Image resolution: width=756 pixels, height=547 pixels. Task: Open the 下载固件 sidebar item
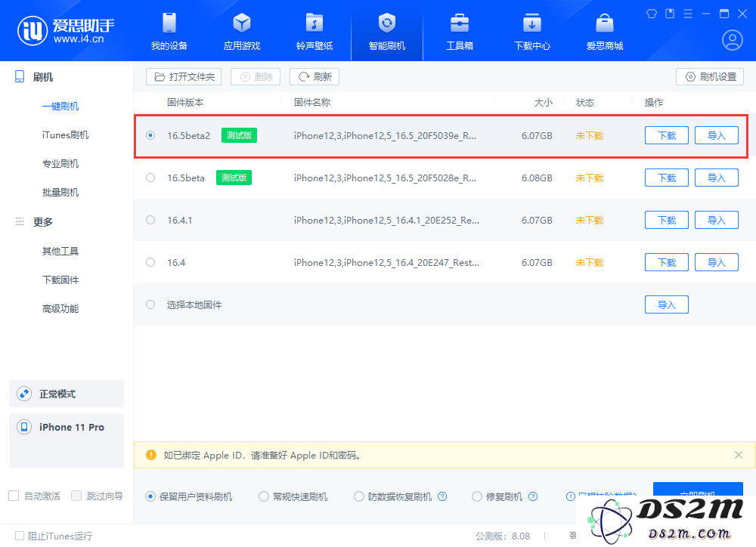coord(60,280)
